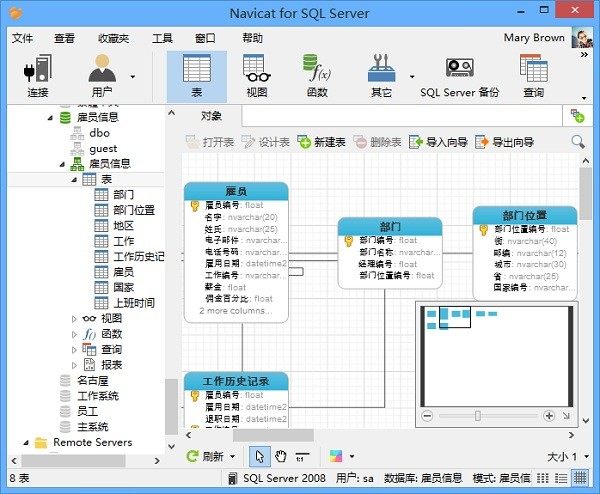Select the arrow pointer tool
The height and width of the screenshot is (494, 600).
tap(259, 456)
